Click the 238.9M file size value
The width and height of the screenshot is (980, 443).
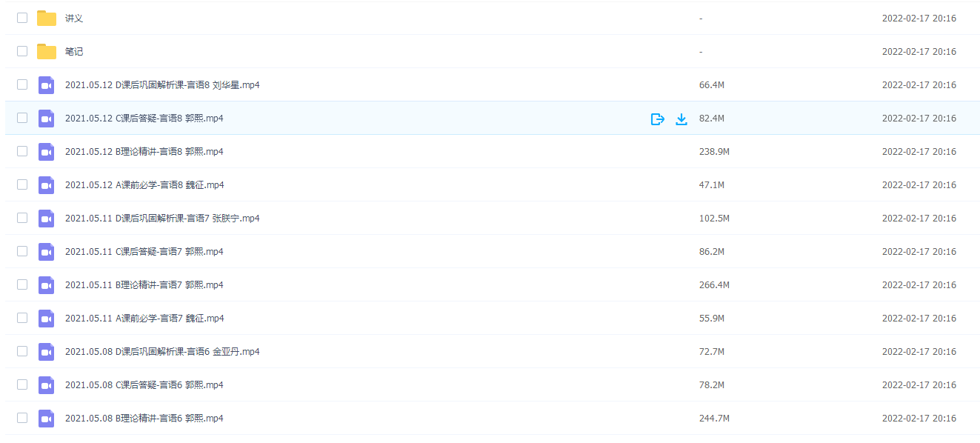714,152
